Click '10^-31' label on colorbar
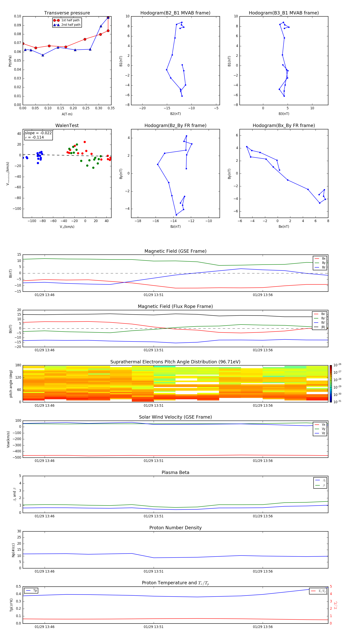 pyautogui.click(x=337, y=402)
